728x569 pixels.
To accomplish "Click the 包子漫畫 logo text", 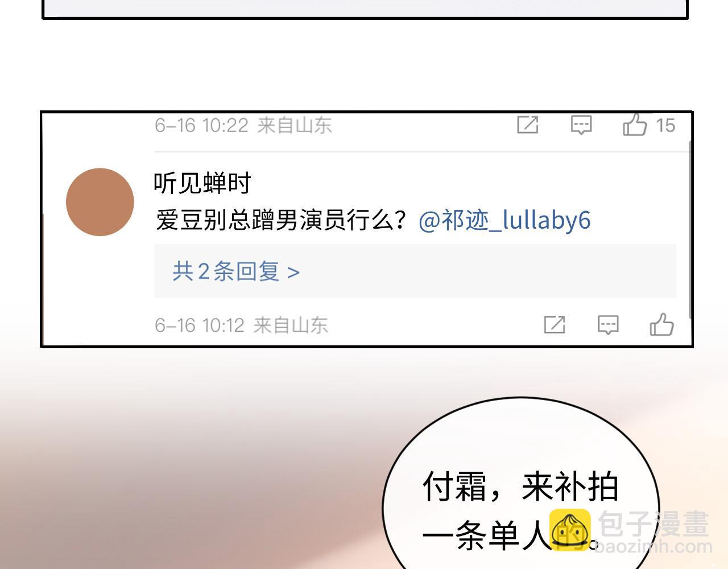I will [654, 523].
